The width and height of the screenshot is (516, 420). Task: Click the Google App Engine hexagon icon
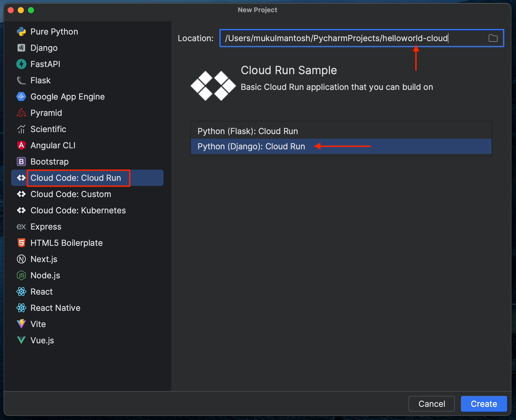tap(21, 96)
